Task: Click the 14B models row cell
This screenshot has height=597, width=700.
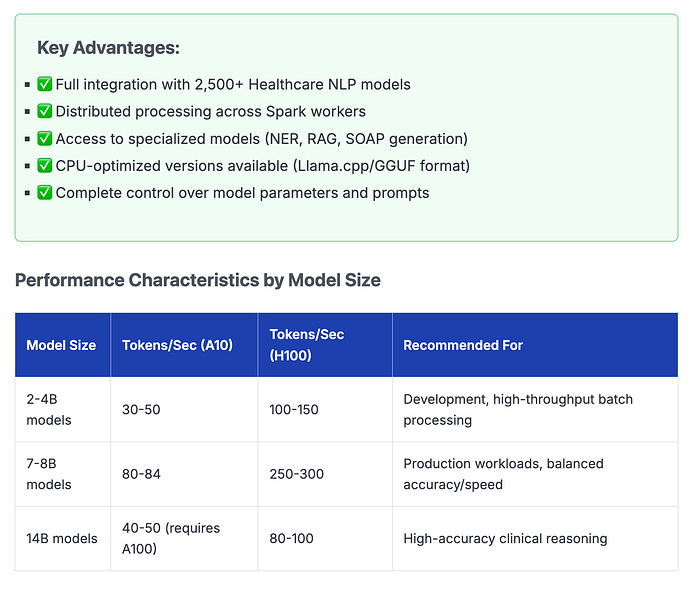Action: [62, 538]
